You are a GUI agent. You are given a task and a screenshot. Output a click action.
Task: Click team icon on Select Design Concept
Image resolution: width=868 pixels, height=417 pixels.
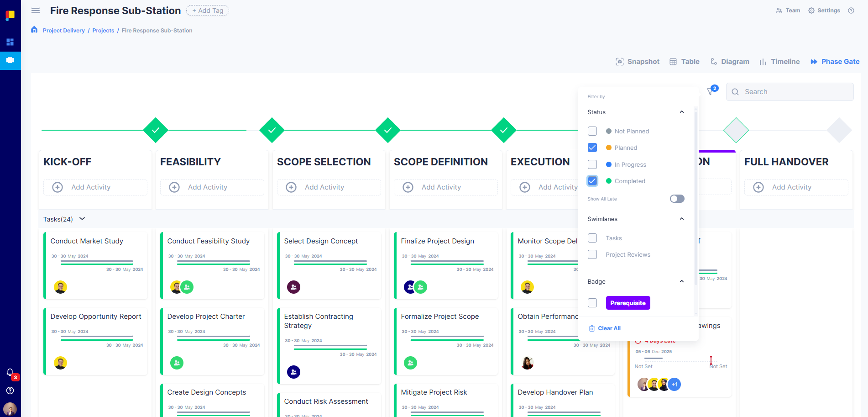[x=294, y=287]
